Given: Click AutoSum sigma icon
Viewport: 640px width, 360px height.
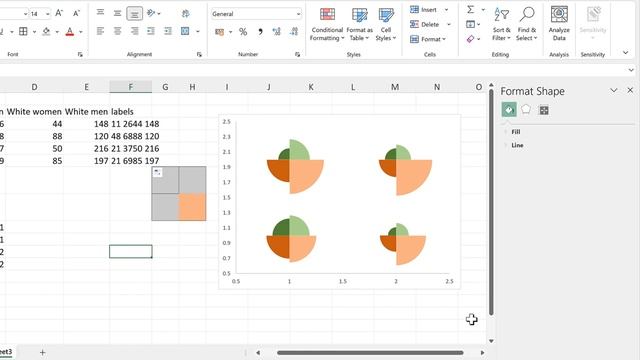Looking at the screenshot, I should coord(471,9).
